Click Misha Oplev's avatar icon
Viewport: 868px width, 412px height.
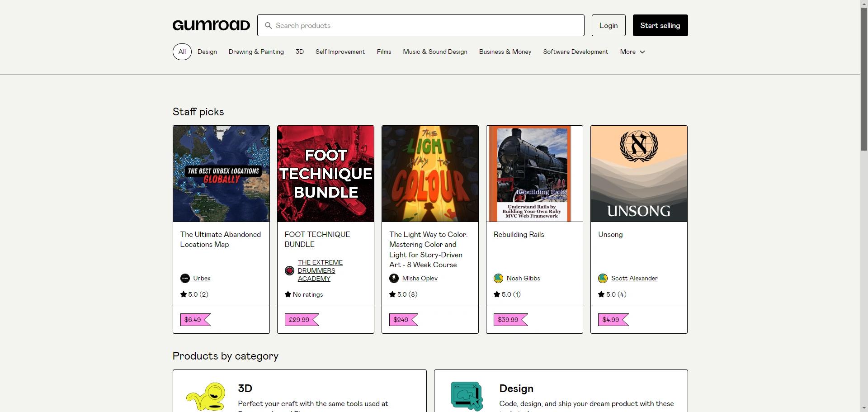pyautogui.click(x=394, y=279)
